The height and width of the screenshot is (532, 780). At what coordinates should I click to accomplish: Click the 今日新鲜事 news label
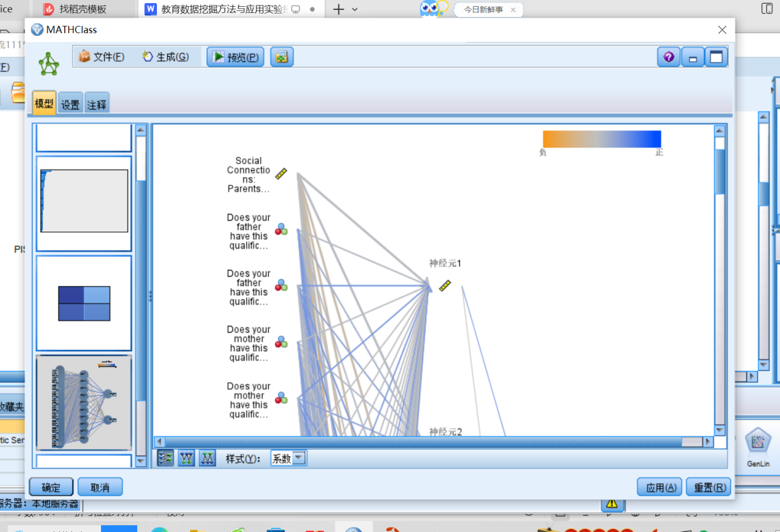pos(483,10)
